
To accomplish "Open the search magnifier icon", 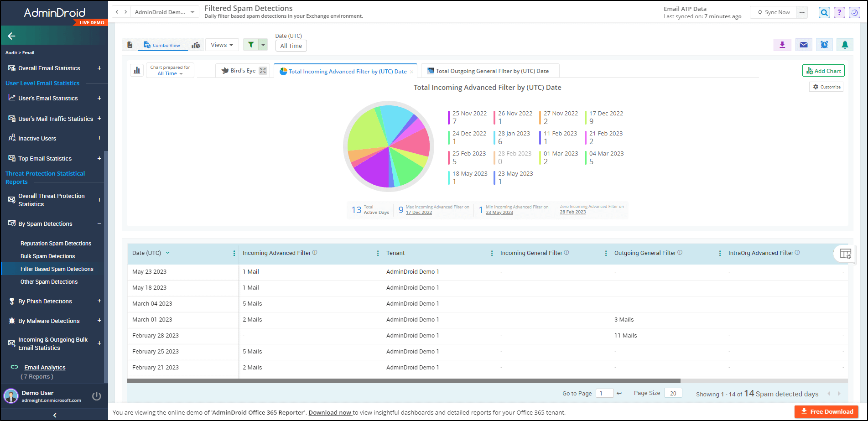I will [x=824, y=12].
